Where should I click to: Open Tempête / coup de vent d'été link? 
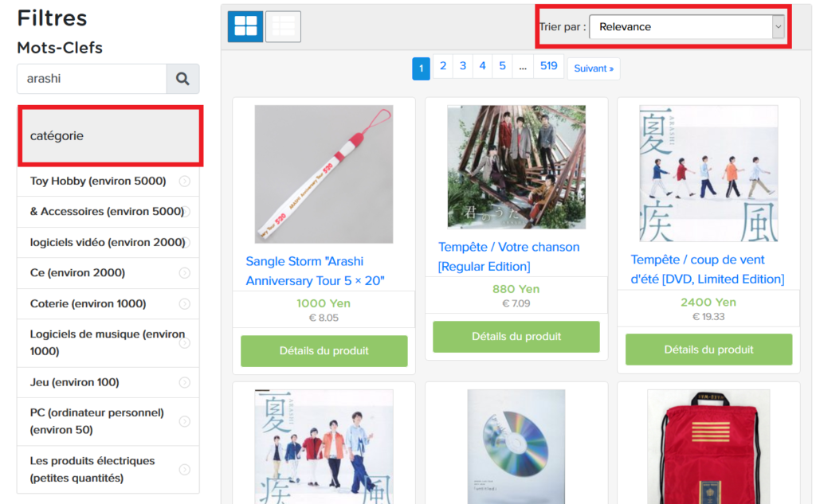708,269
